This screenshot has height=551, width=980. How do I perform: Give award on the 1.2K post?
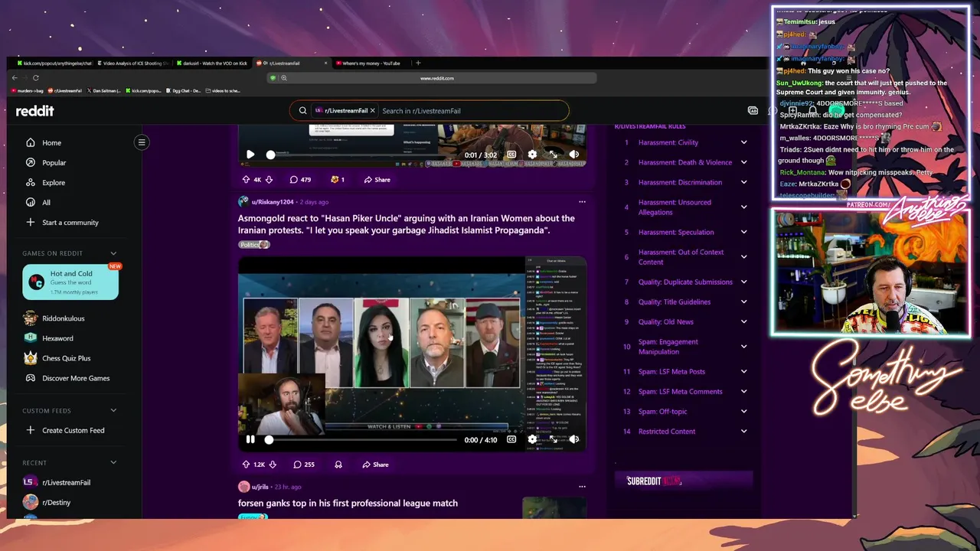pos(338,465)
